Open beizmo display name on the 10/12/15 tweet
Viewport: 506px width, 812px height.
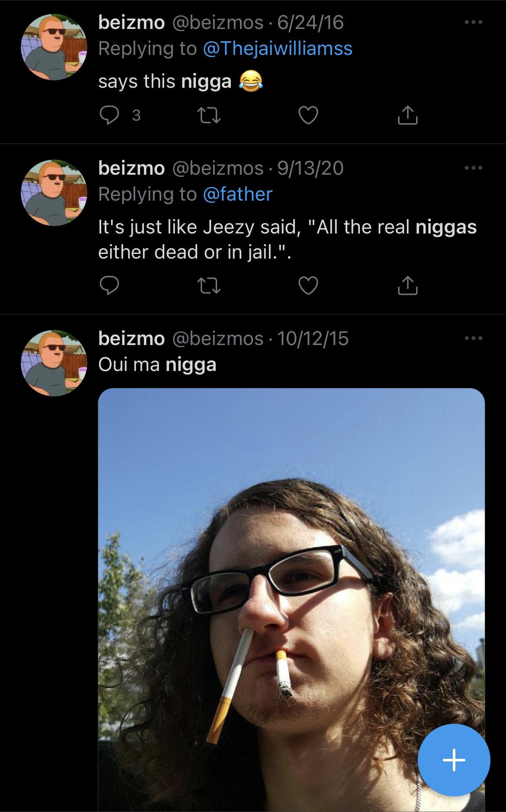point(131,338)
